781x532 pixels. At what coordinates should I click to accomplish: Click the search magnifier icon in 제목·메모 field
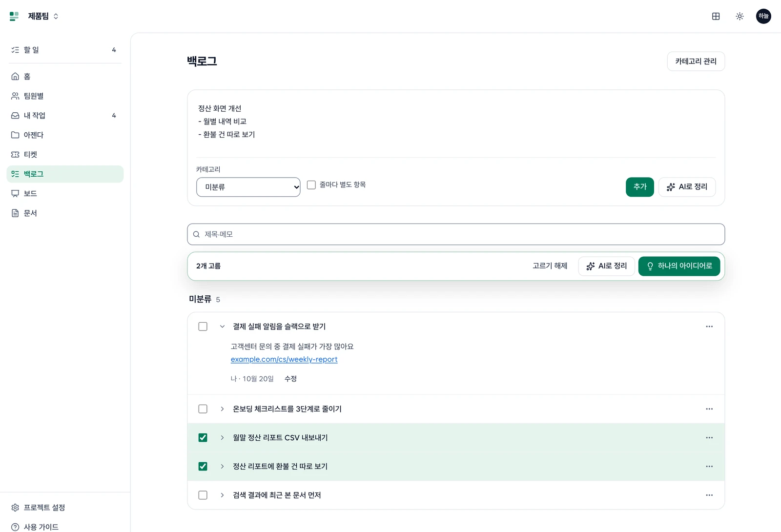[x=196, y=234]
